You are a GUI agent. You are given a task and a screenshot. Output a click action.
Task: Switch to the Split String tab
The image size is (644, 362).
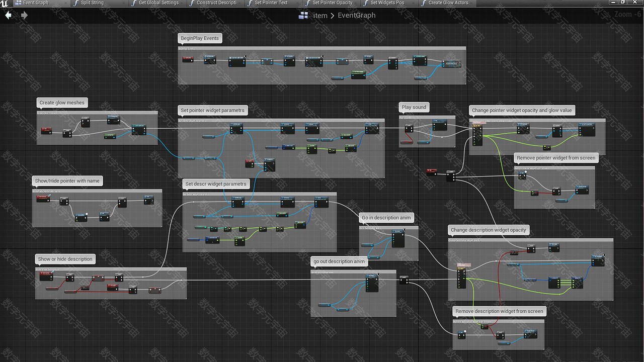point(92,3)
